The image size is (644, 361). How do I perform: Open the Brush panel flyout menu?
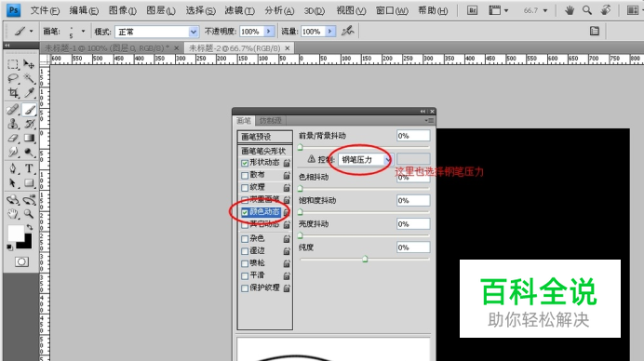tap(429, 120)
